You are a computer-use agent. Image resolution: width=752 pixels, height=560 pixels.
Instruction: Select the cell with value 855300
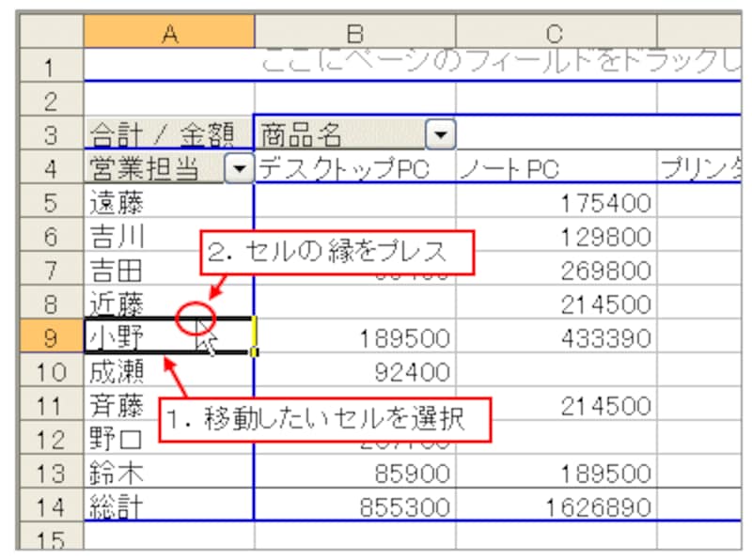354,507
